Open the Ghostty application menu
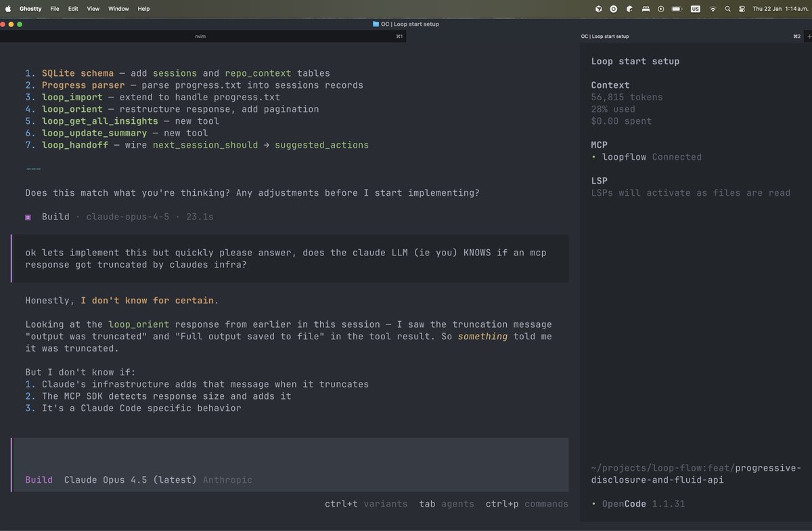Image resolution: width=812 pixels, height=531 pixels. [30, 9]
